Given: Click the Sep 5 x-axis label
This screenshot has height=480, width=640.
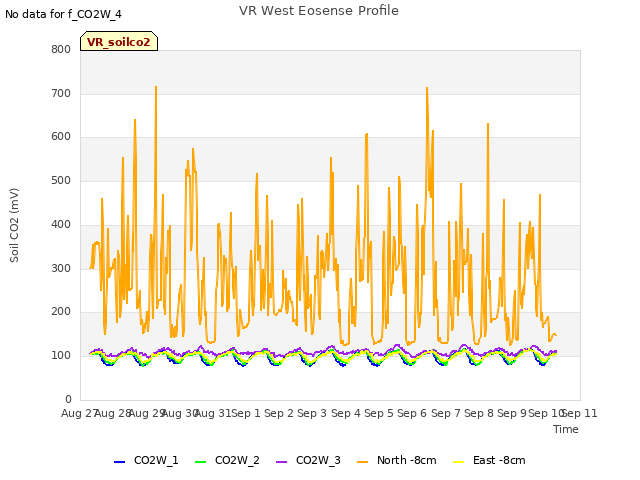Looking at the screenshot, I should (379, 413).
